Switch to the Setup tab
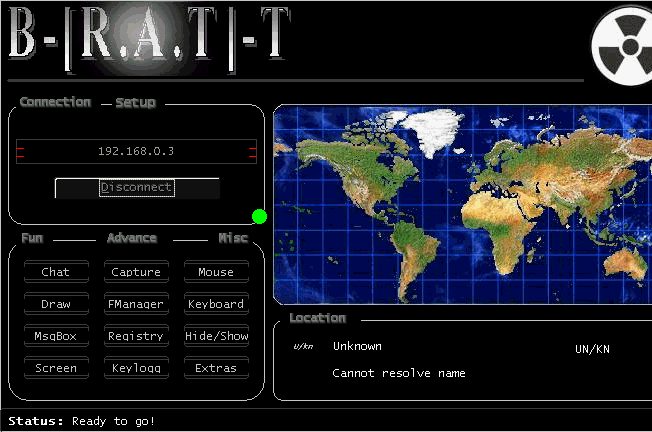The width and height of the screenshot is (652, 432). point(135,102)
